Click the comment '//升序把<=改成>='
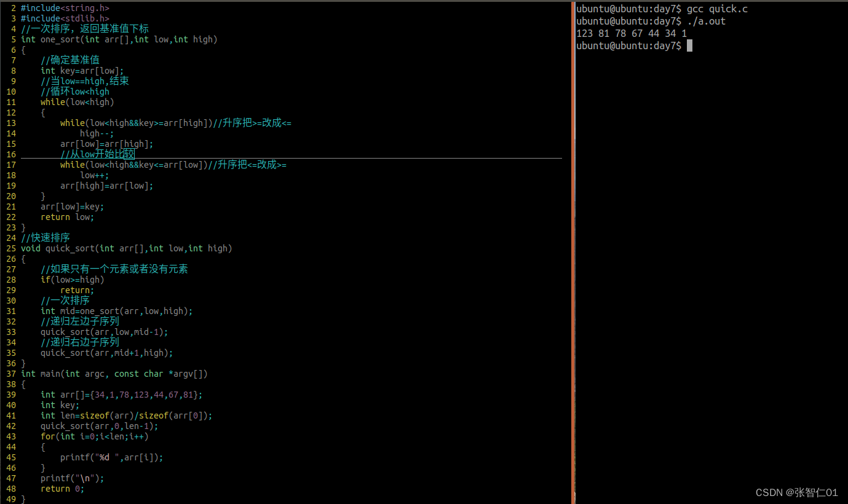Screen dimensions: 848x504 247,165
